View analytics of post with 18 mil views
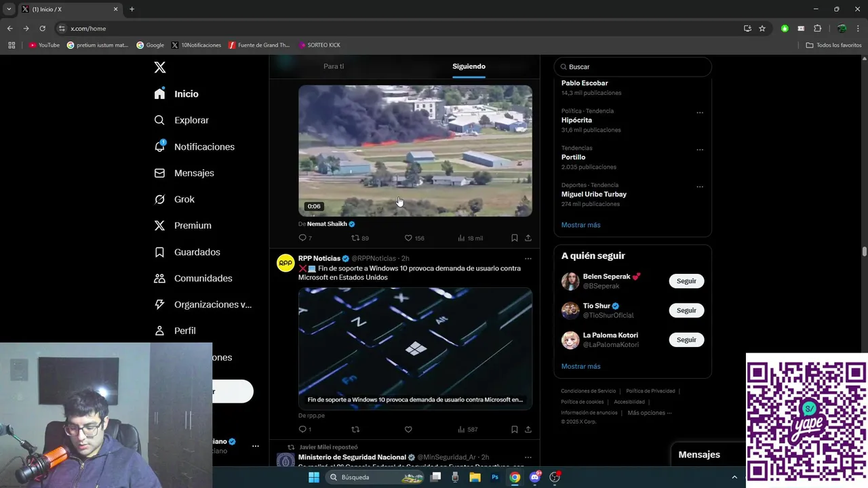This screenshot has width=868, height=488. click(470, 238)
